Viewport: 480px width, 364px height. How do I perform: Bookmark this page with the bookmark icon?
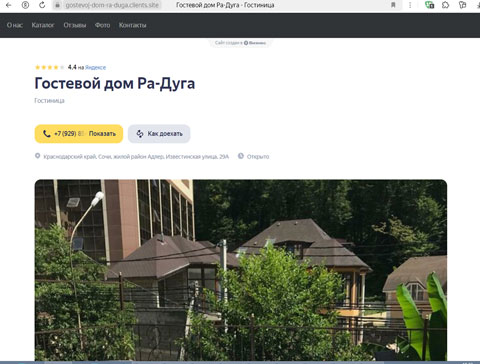393,5
